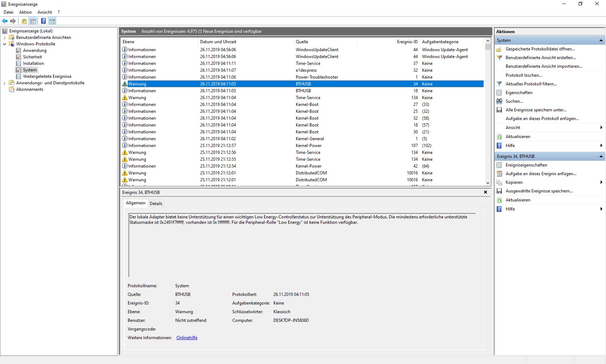Open the Hilfe submenu arrow under System actions
The height and width of the screenshot is (364, 606).
tap(601, 146)
